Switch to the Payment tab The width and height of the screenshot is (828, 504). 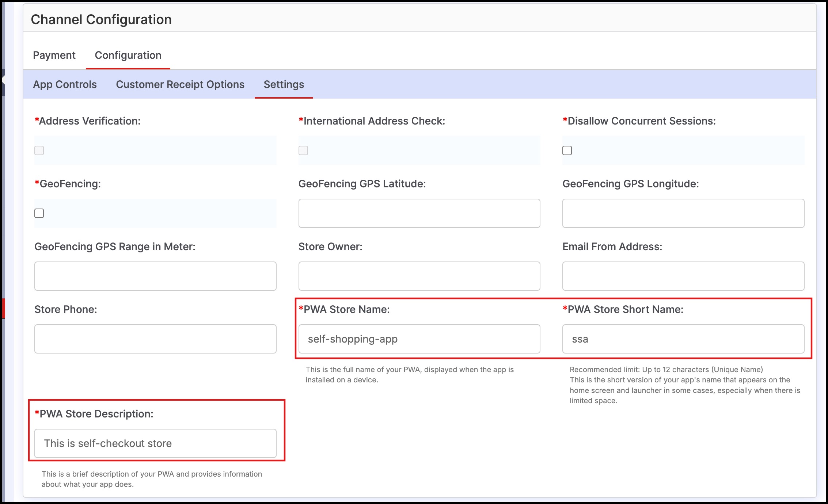pos(54,55)
